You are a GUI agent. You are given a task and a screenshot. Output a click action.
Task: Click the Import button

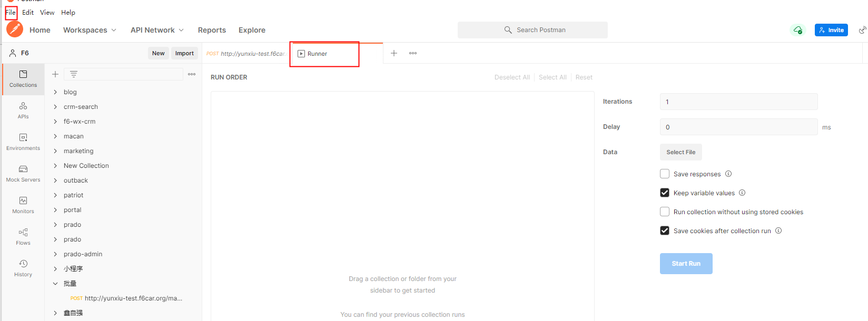click(184, 53)
